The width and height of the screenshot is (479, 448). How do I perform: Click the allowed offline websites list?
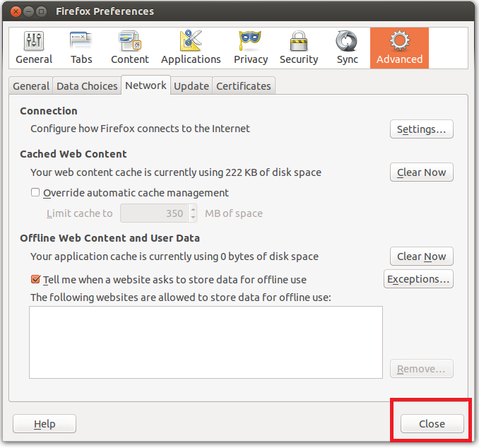pyautogui.click(x=206, y=342)
